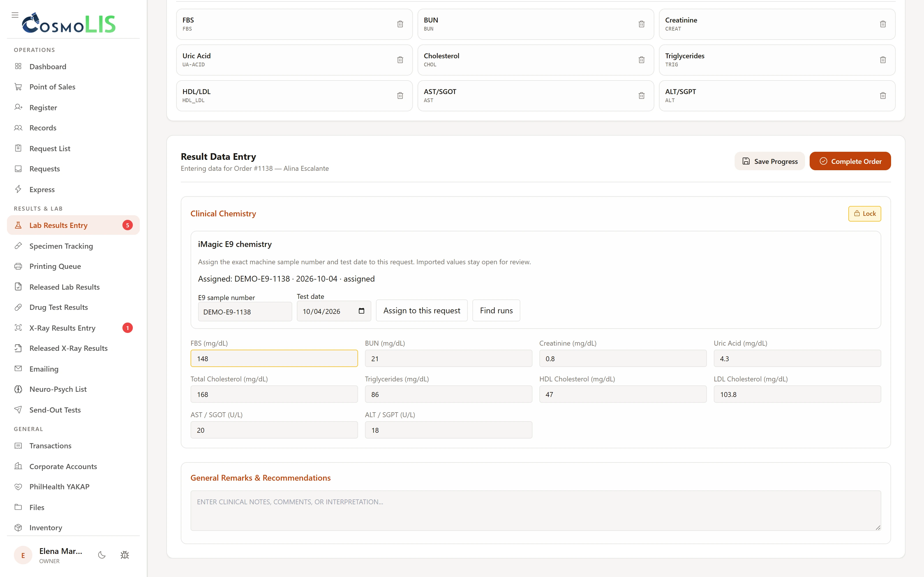The height and width of the screenshot is (577, 924).
Task: Remove the AST/SGOT test via trash icon
Action: tap(641, 95)
